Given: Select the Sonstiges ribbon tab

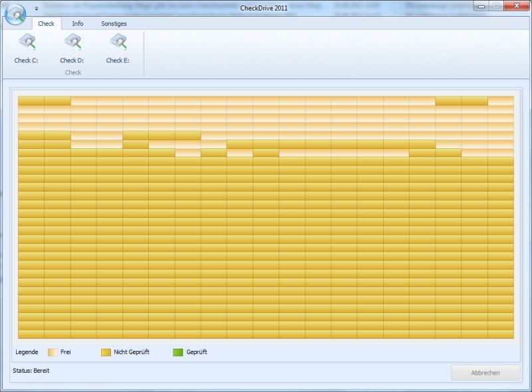Looking at the screenshot, I should tap(114, 23).
